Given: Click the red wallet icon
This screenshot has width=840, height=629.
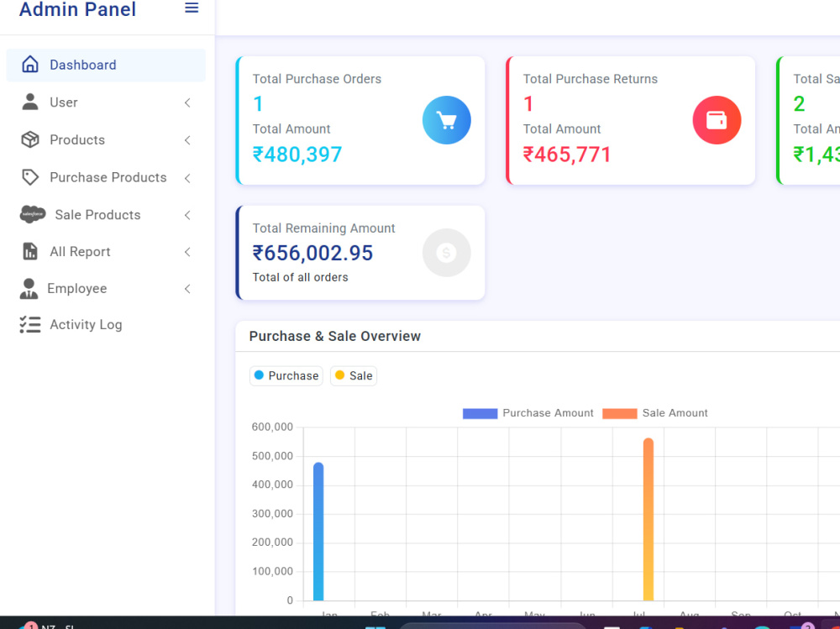Looking at the screenshot, I should point(717,120).
